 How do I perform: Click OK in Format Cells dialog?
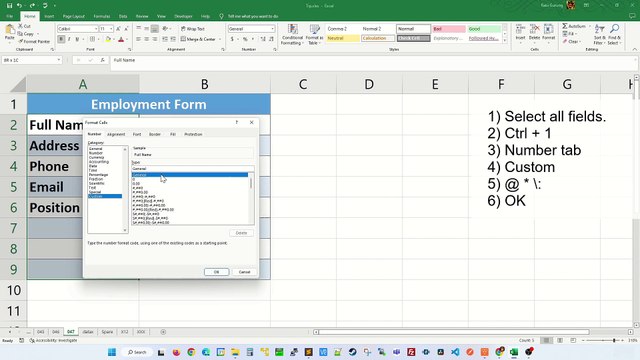pos(216,272)
